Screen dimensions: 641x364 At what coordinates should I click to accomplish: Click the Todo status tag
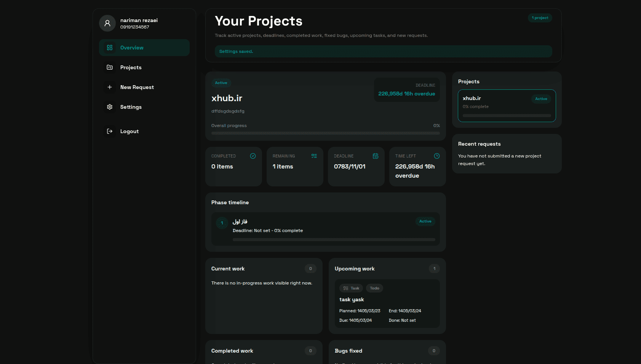tap(374, 288)
